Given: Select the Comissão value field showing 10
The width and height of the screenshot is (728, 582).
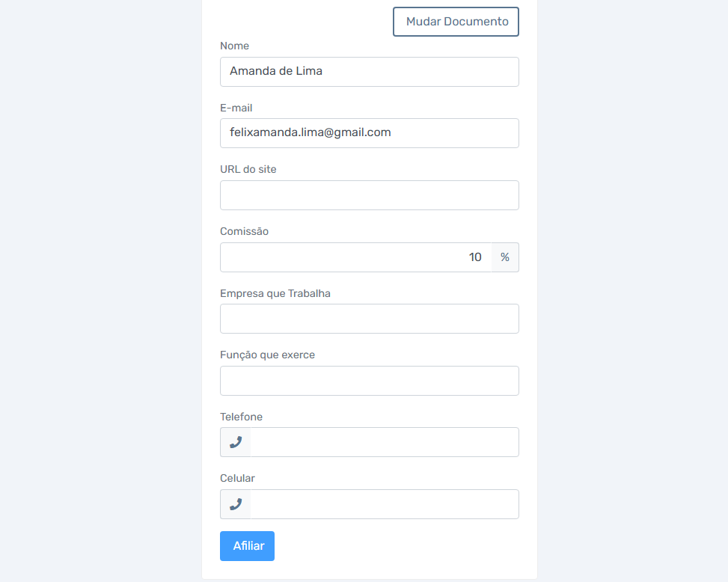Looking at the screenshot, I should [355, 257].
